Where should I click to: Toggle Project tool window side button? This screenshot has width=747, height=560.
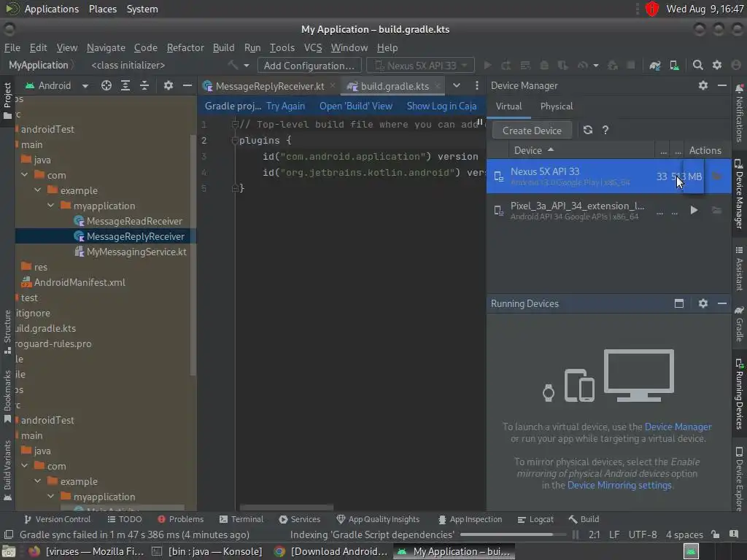point(7,101)
